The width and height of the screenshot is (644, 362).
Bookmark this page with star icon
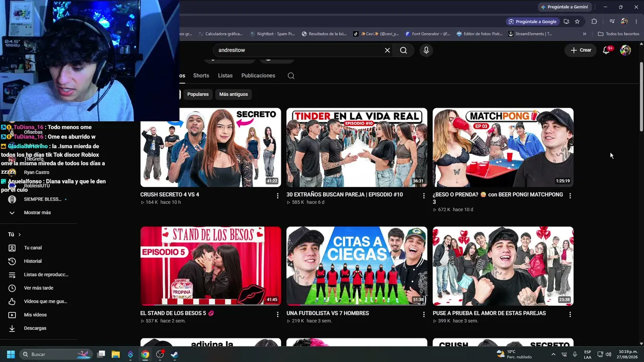tap(577, 22)
